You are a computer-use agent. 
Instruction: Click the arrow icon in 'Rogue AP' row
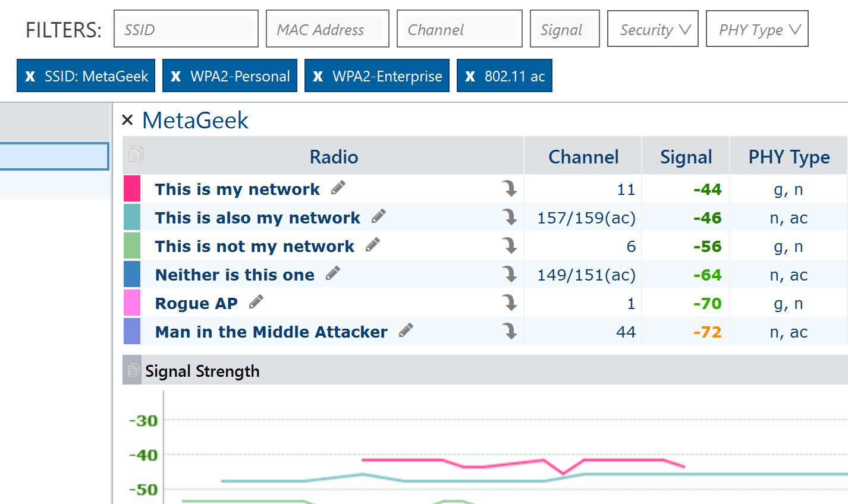pos(509,303)
